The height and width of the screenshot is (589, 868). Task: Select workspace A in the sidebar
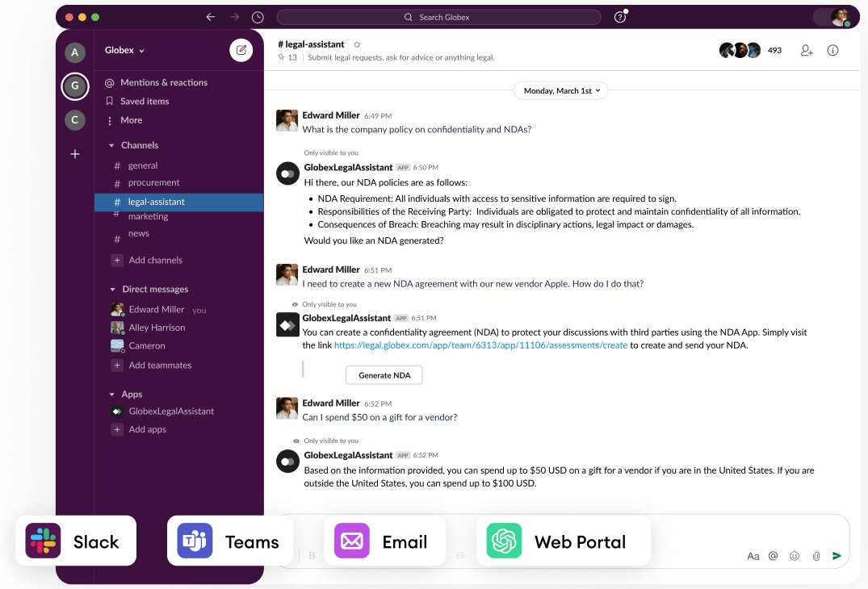pyautogui.click(x=75, y=52)
